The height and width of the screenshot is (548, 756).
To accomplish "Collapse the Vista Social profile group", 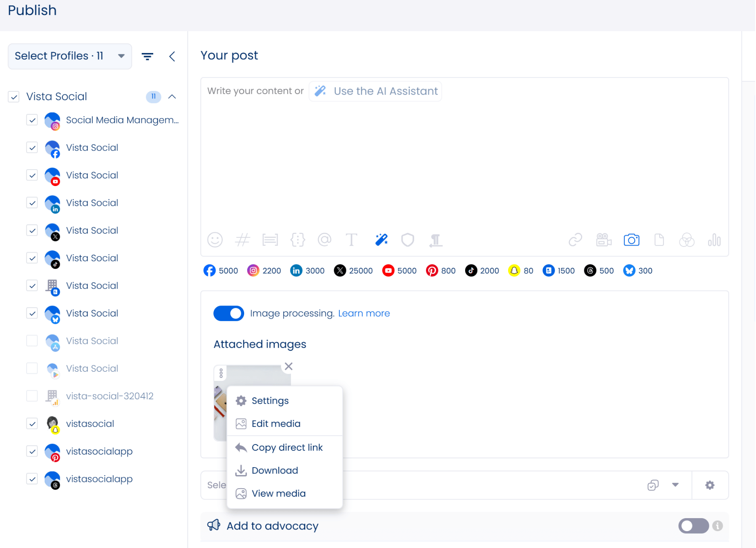I will pyautogui.click(x=172, y=97).
